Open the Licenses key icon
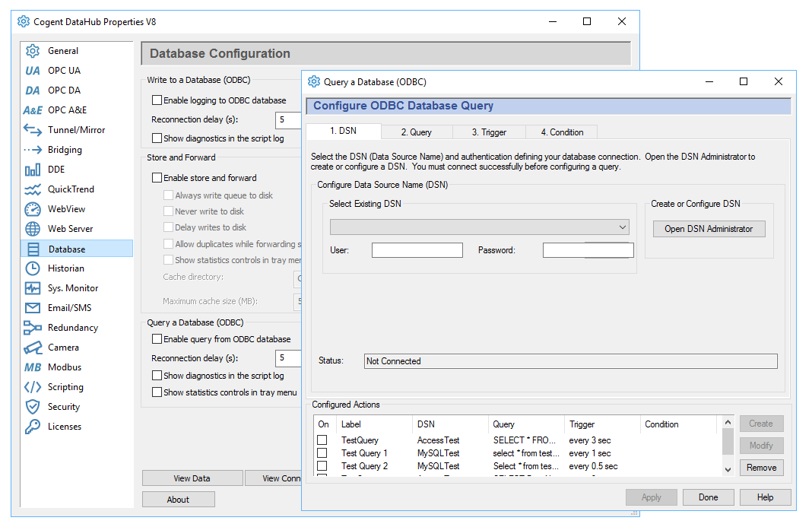 pos(33,427)
